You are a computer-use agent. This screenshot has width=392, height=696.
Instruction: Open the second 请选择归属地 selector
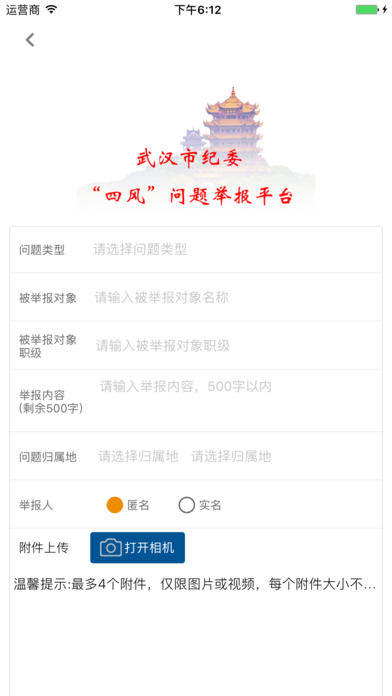pos(231,456)
